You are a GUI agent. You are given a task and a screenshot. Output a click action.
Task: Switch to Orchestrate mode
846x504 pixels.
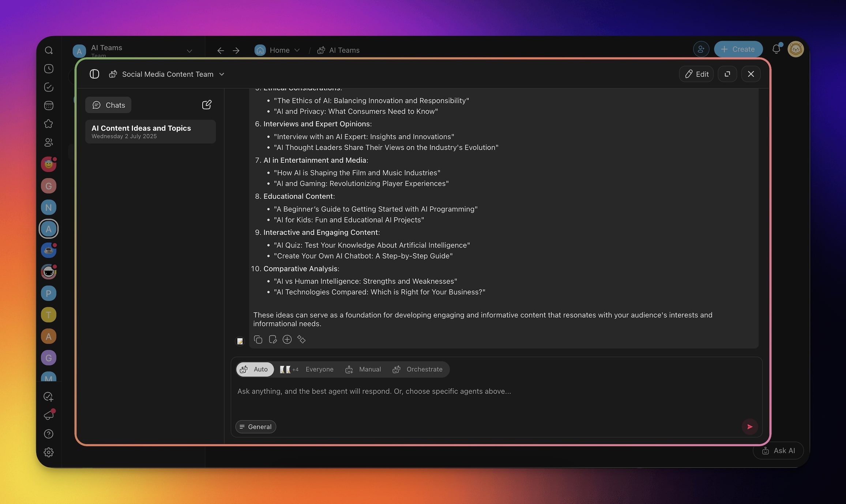click(x=418, y=369)
